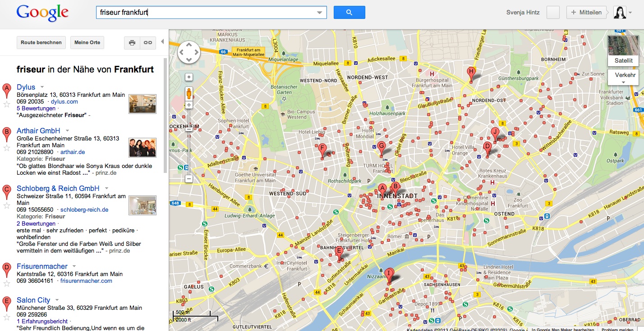Screen dimensions: 644x331
Task: Click map marker A in Innenstadt
Action: coord(382,190)
